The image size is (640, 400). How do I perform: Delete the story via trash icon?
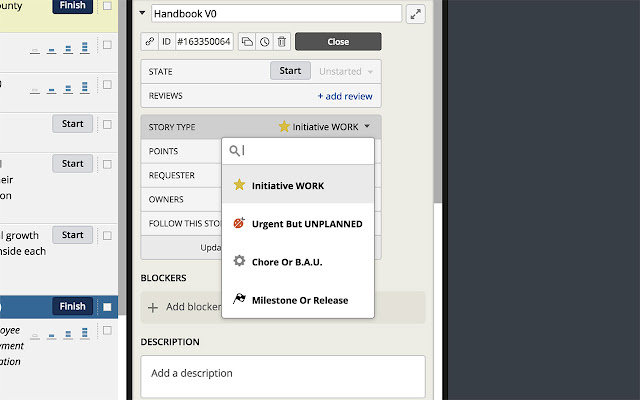[x=282, y=42]
